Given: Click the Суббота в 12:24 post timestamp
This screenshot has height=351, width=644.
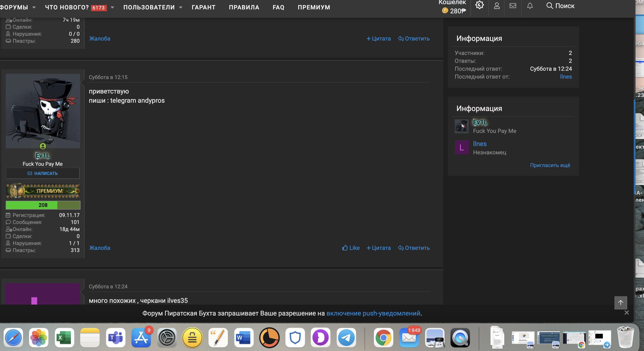Looking at the screenshot, I should [x=108, y=286].
